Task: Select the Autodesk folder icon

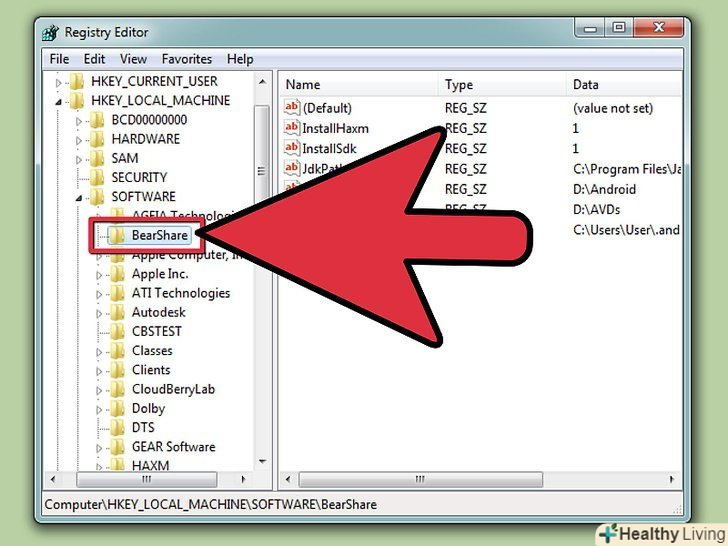Action: (x=117, y=312)
